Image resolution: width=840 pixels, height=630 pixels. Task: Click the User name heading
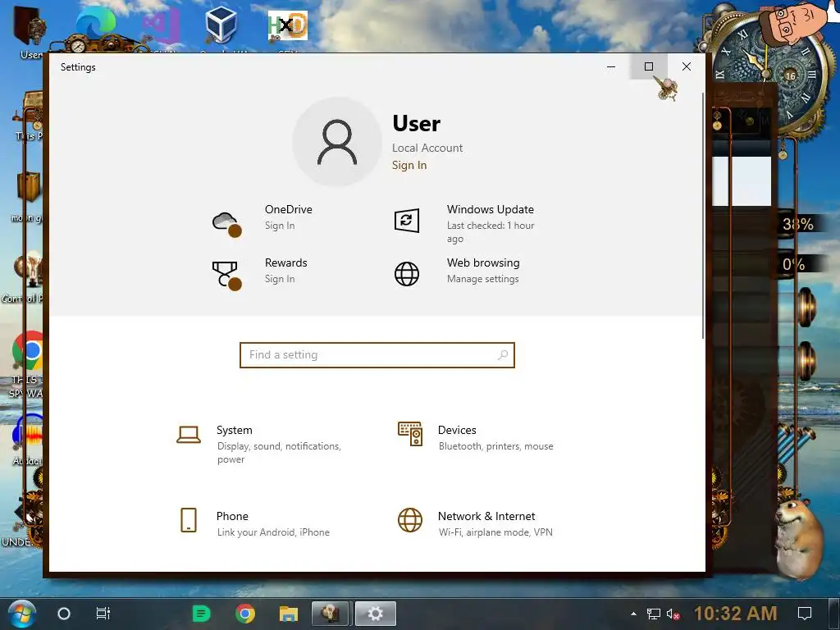(416, 124)
